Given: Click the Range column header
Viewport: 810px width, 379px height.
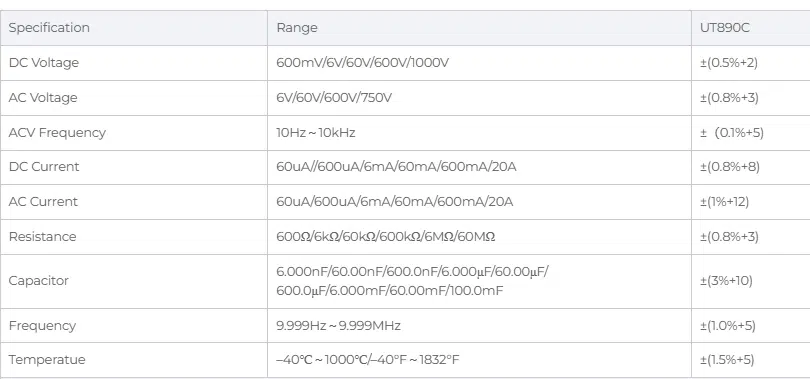Looking at the screenshot, I should [x=297, y=28].
